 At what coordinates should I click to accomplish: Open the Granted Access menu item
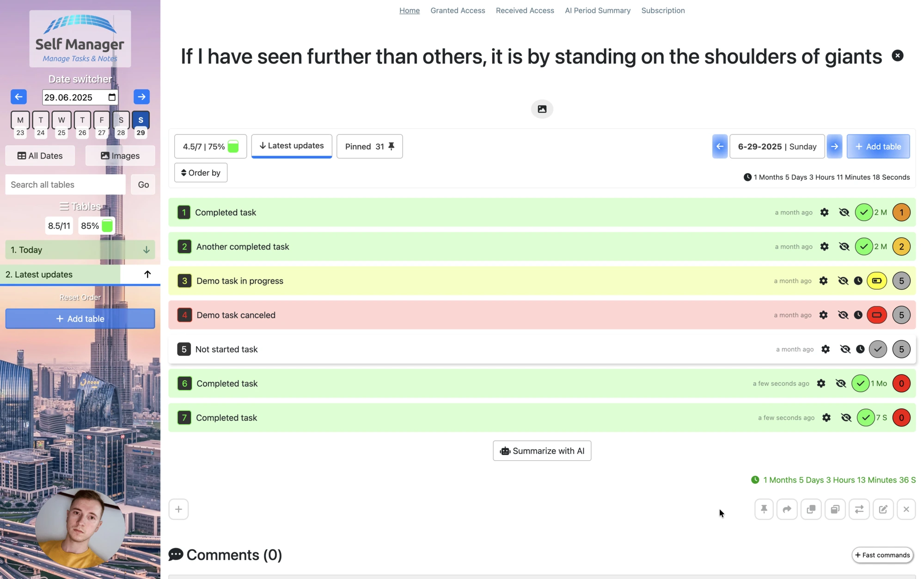458,10
